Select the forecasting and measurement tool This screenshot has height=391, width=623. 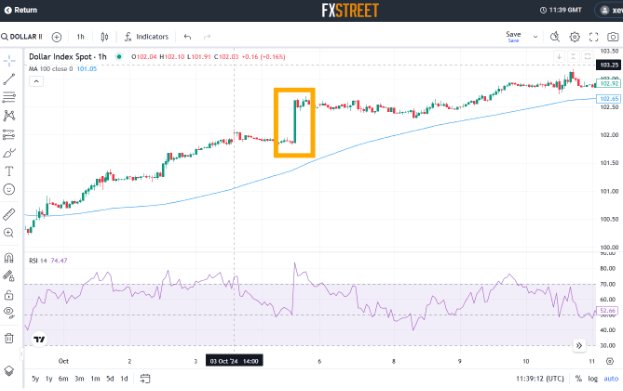tap(9, 135)
